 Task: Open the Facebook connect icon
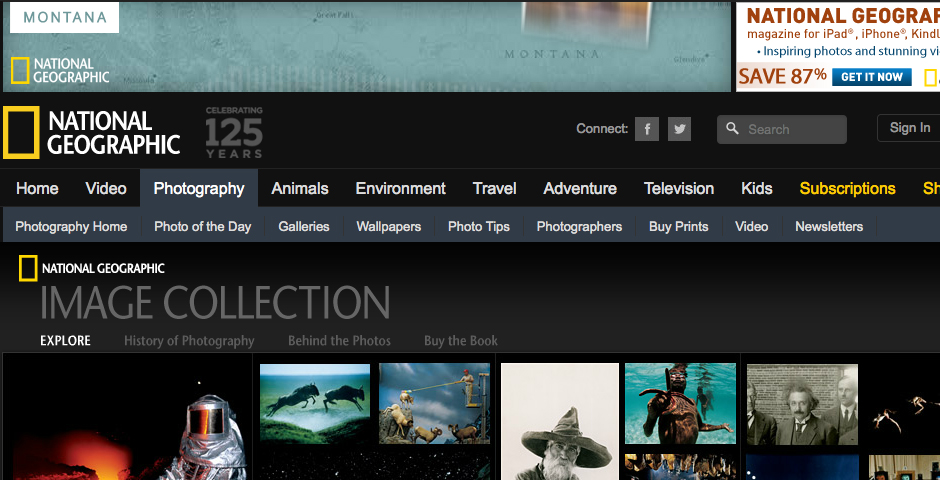tap(647, 129)
